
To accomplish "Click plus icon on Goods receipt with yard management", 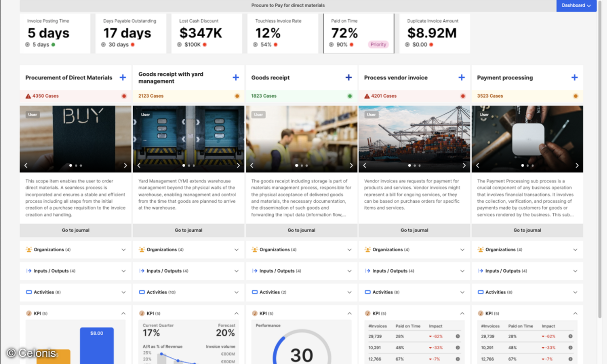I will pyautogui.click(x=235, y=77).
